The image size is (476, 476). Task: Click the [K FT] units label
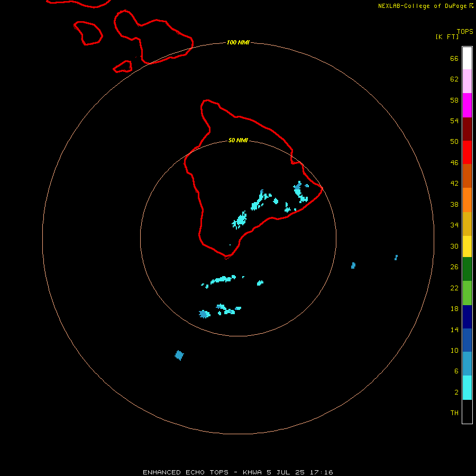pyautogui.click(x=447, y=37)
